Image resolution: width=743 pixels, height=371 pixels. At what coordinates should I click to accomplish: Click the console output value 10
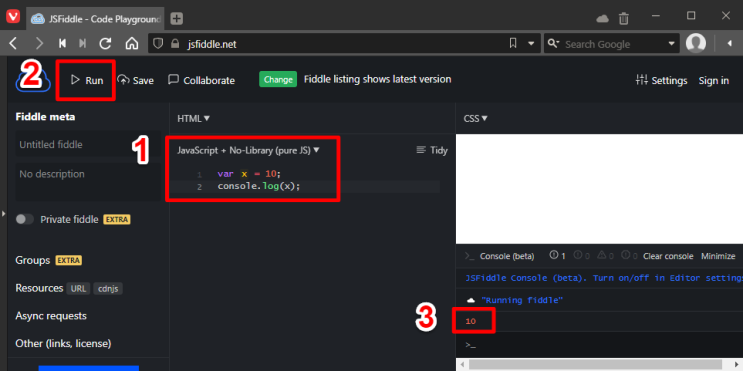point(471,321)
